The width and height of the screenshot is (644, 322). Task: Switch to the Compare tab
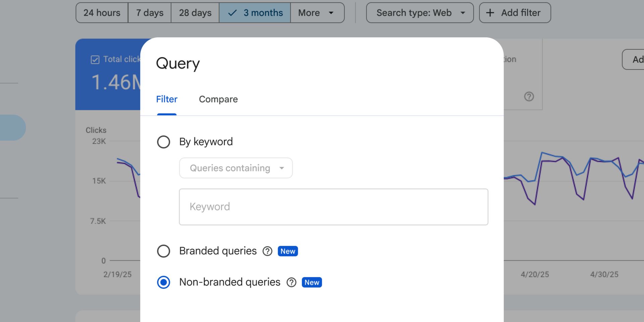pyautogui.click(x=218, y=99)
